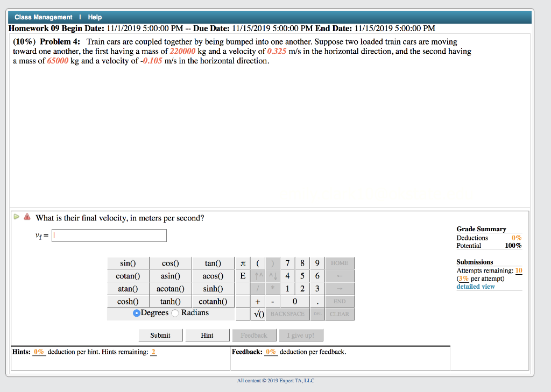Select the tan() function key
This screenshot has width=551, height=392.
pos(213,263)
